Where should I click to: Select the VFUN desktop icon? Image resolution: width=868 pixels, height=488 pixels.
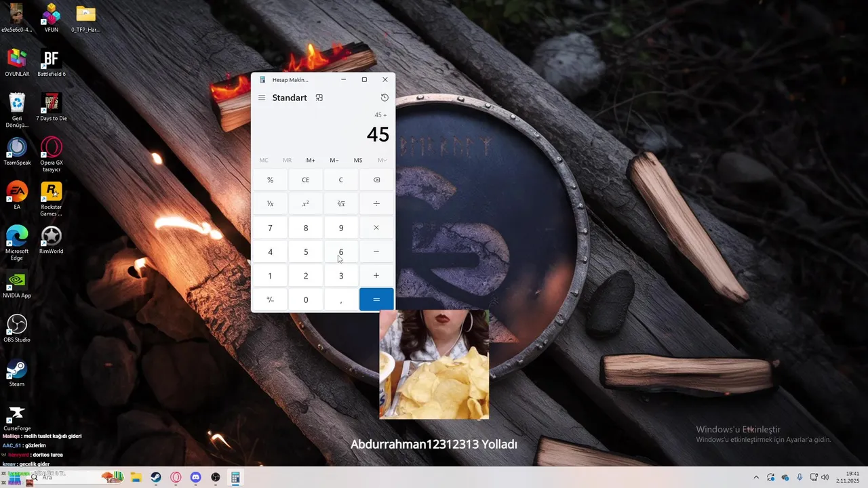(51, 18)
